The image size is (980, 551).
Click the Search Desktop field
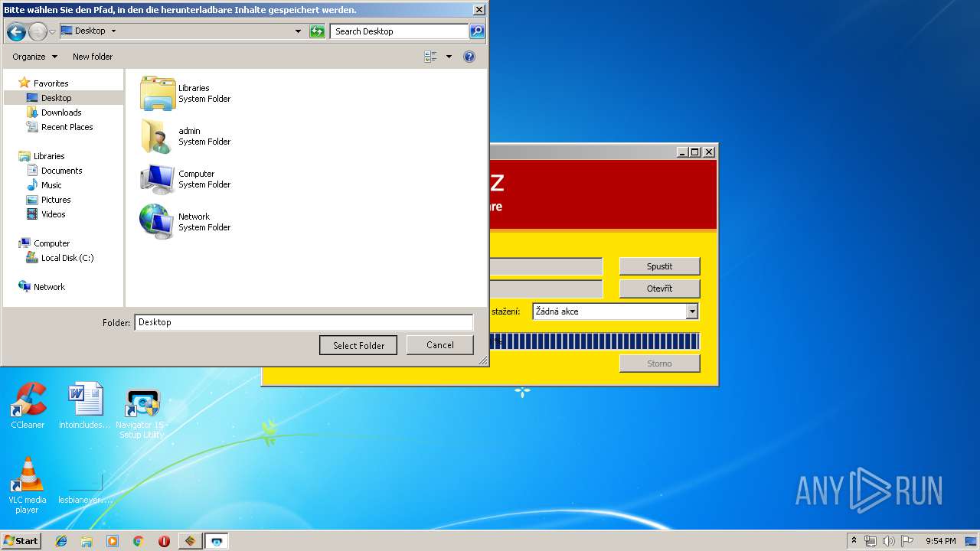400,31
